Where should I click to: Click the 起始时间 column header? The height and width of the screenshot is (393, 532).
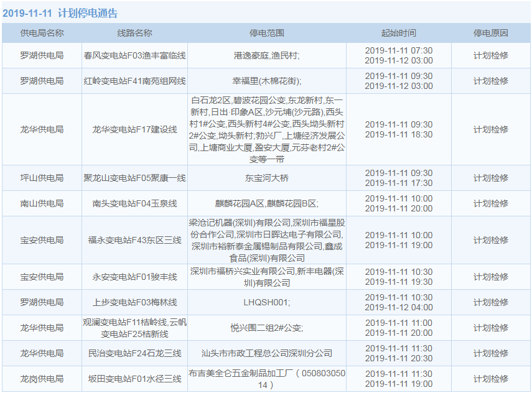tap(398, 33)
